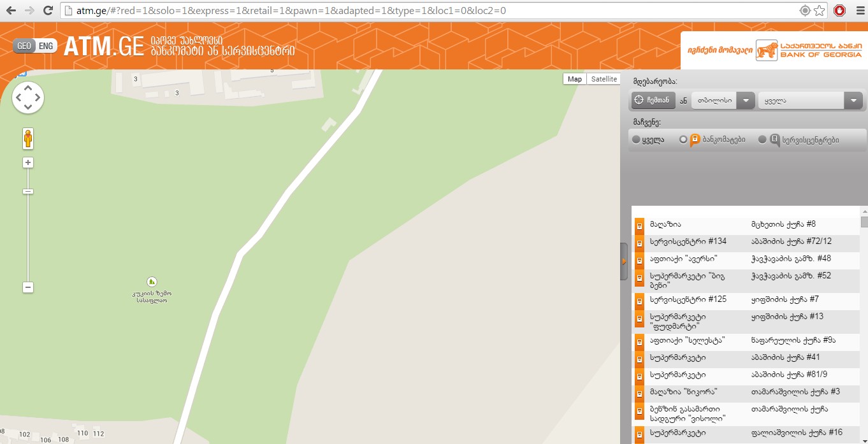Image resolution: width=868 pixels, height=444 pixels.
Task: Click the ATM icon in the სერვისცენტრი #125 row
Action: [639, 301]
